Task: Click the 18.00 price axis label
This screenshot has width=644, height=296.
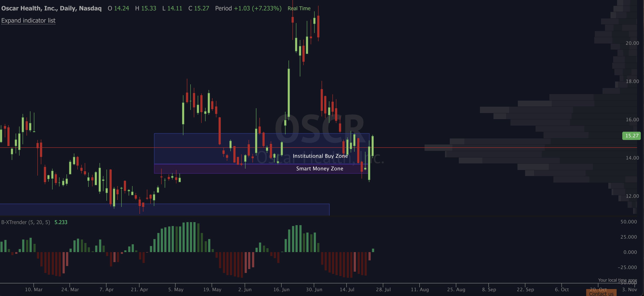Action: [x=632, y=81]
